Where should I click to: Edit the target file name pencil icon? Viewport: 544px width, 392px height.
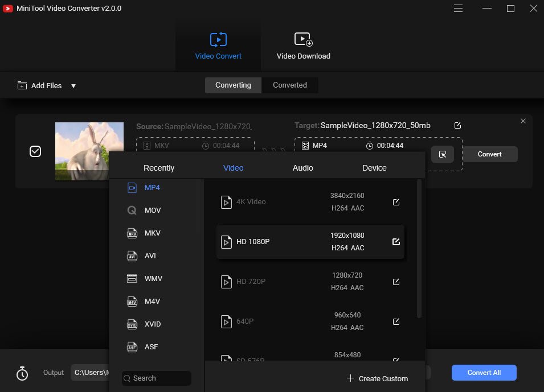[457, 125]
